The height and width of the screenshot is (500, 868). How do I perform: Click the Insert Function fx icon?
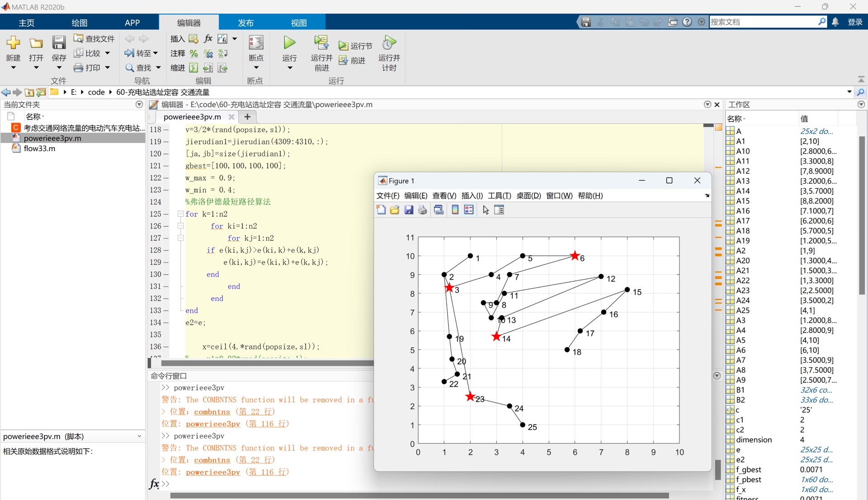(208, 38)
